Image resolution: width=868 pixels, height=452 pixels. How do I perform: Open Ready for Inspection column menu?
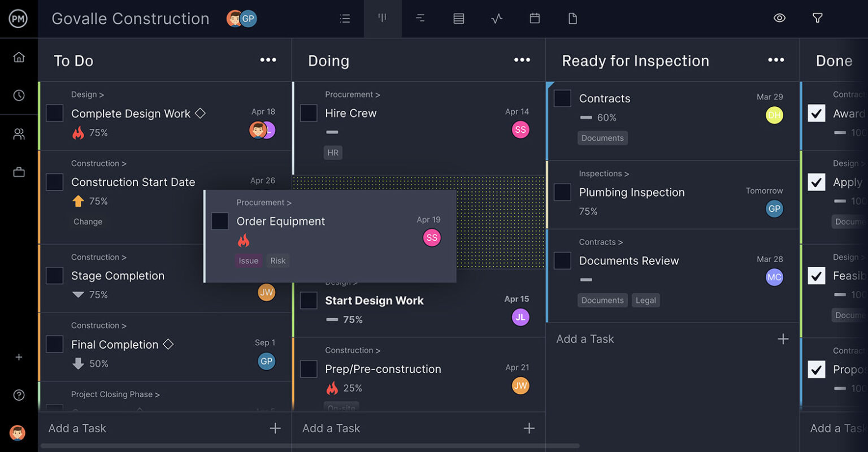tap(776, 60)
